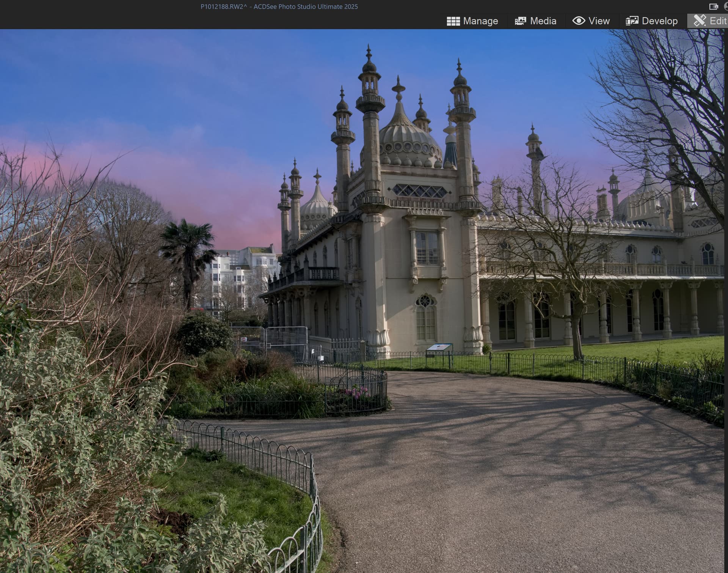Click the Media photo-stack icon
The height and width of the screenshot is (573, 728).
pos(520,21)
